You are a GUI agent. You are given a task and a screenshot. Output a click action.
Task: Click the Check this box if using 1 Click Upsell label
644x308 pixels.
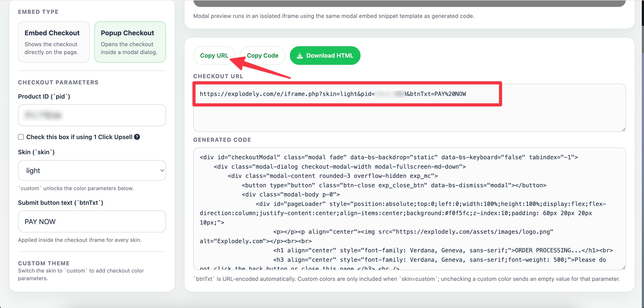coord(79,137)
